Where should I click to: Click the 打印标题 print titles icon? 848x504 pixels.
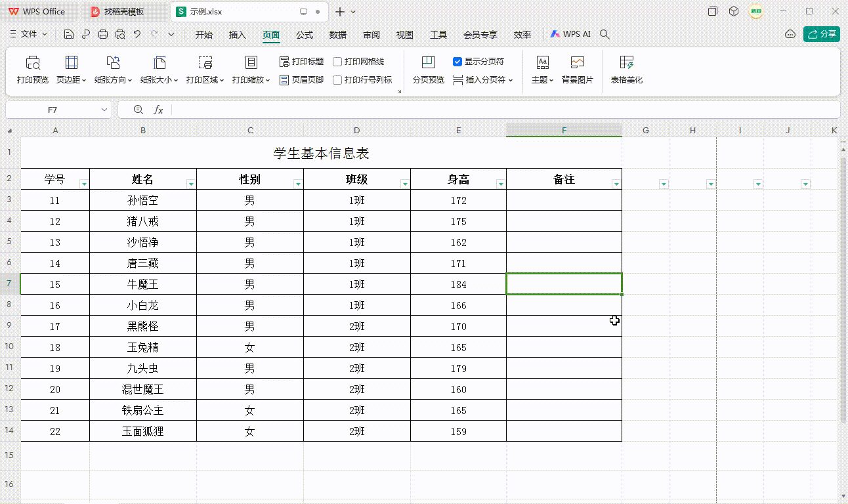285,62
